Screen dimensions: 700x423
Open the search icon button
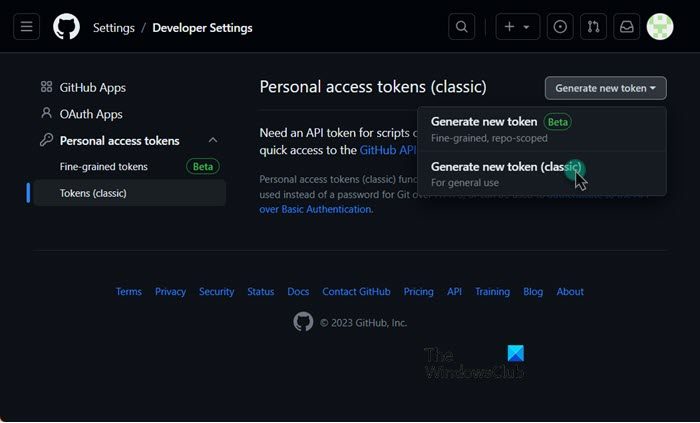pos(461,27)
